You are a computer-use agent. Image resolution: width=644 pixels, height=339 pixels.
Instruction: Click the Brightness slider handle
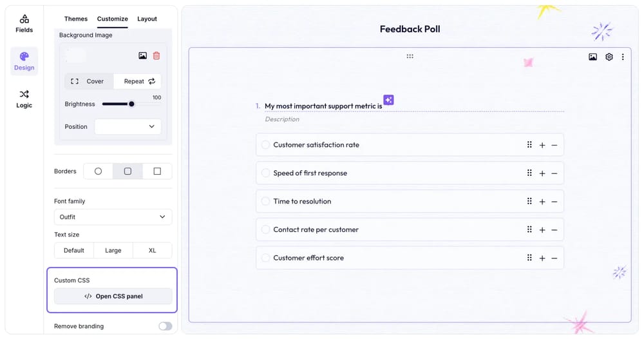[x=131, y=104]
